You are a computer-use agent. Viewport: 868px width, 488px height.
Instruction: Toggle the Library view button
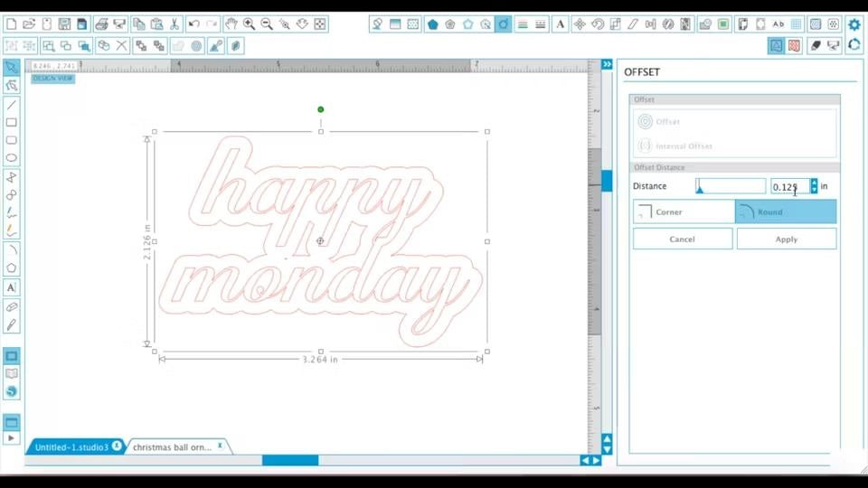coord(11,373)
